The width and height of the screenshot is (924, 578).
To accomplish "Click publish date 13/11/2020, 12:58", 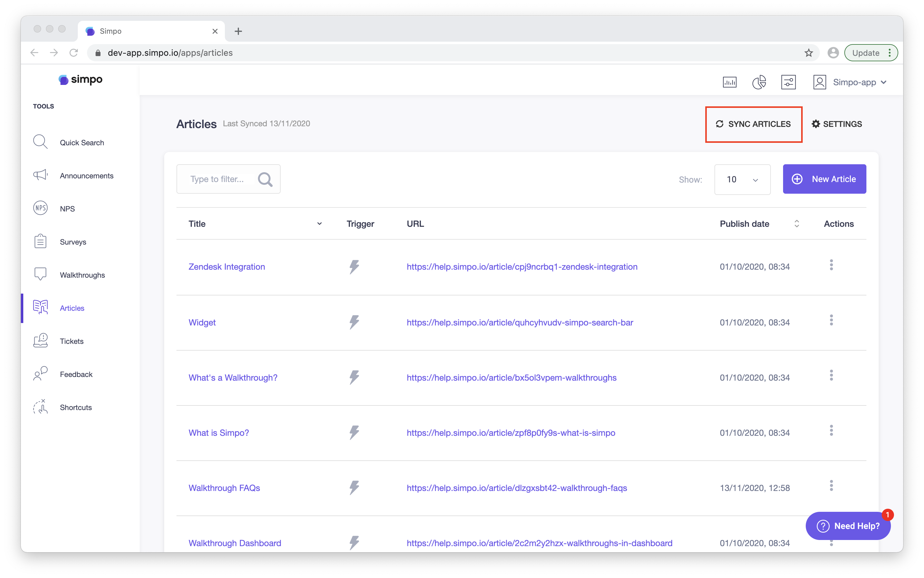I will click(755, 488).
